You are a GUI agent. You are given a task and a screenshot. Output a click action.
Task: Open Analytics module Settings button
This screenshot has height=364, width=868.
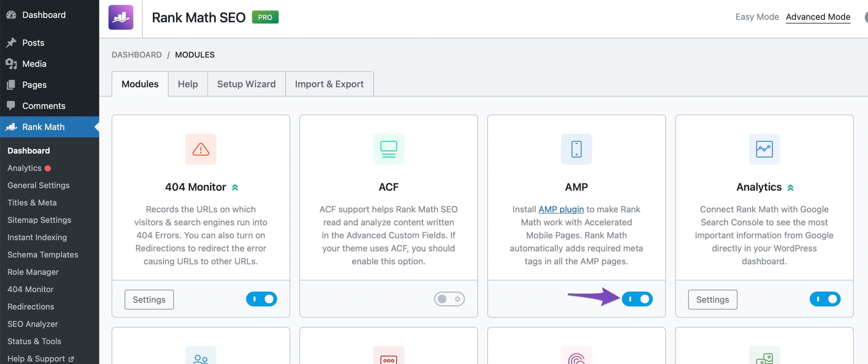point(712,300)
